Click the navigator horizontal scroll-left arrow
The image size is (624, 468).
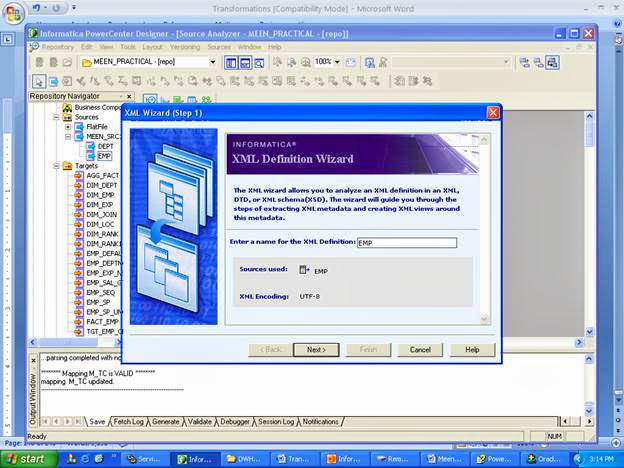(33, 342)
